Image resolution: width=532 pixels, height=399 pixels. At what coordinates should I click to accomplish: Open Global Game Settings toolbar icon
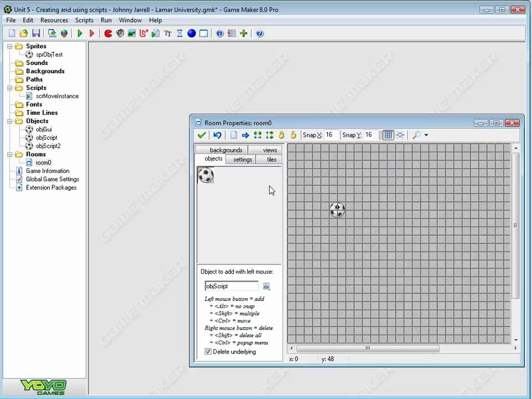point(232,33)
